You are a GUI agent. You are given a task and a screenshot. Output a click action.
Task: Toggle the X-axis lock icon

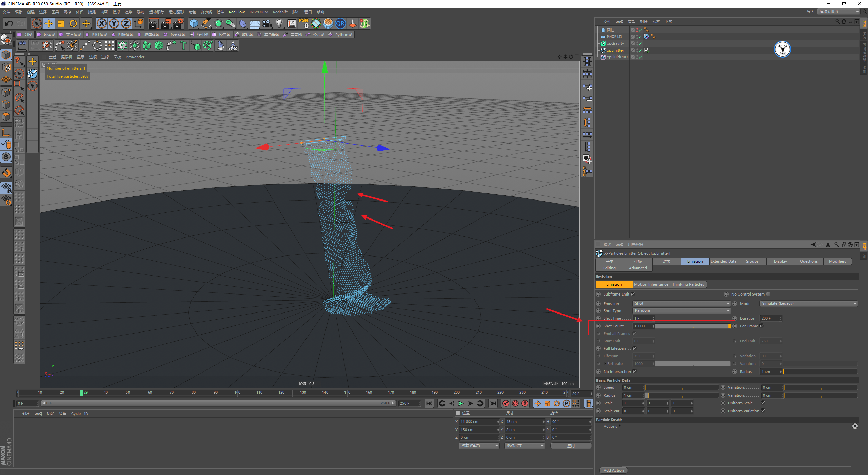pos(101,23)
